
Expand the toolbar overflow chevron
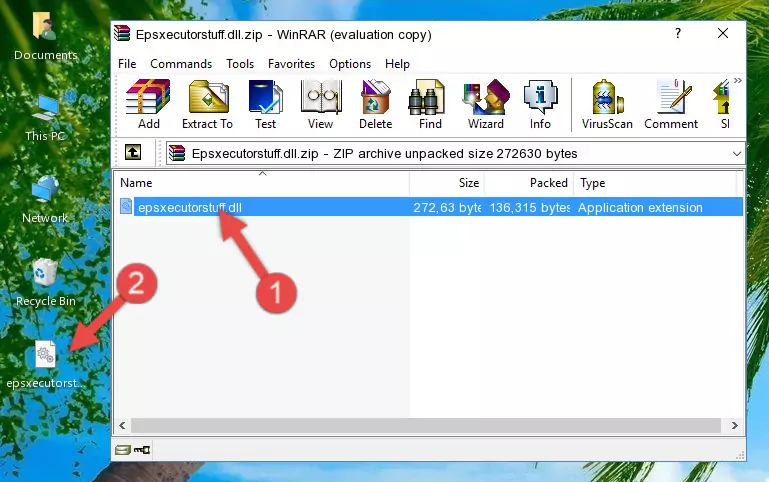(737, 81)
